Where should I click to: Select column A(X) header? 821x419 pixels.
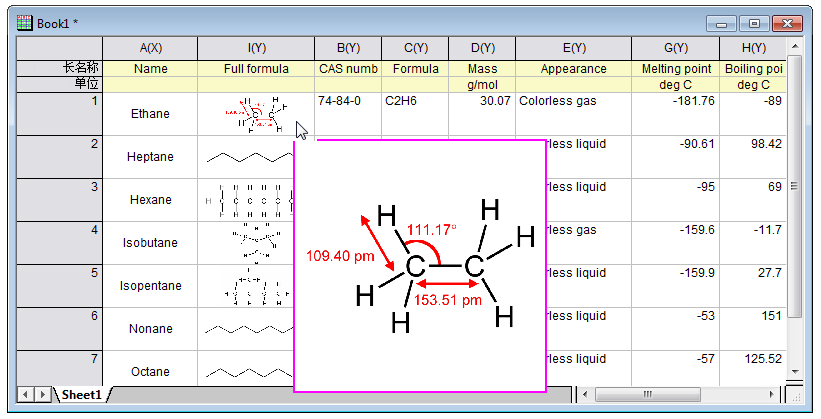[x=151, y=48]
